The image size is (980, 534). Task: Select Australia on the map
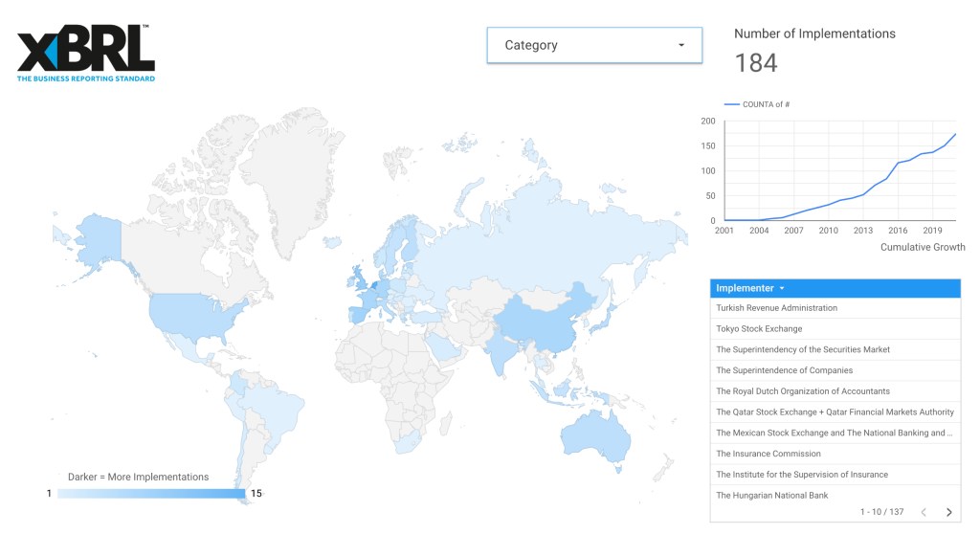click(x=595, y=437)
